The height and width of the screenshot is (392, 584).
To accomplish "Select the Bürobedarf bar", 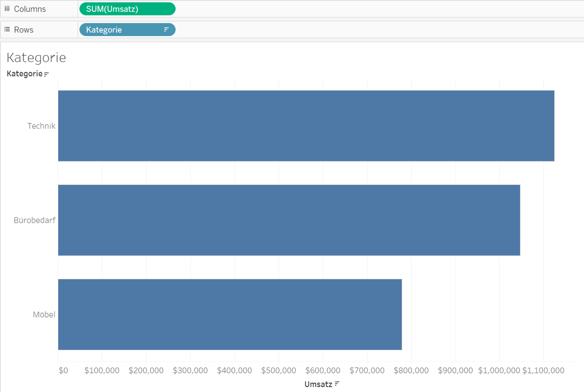I will pos(289,220).
